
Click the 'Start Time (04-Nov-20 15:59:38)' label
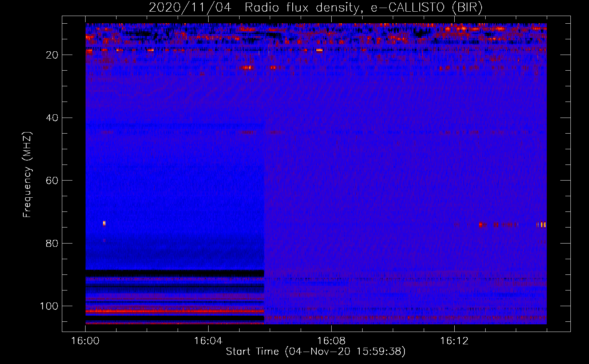316,352
